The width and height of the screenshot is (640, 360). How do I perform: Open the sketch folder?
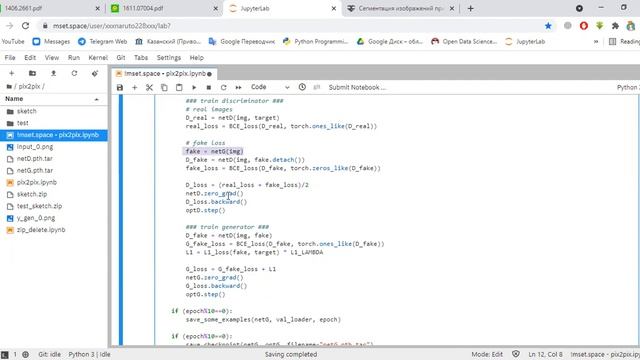[x=54, y=111]
